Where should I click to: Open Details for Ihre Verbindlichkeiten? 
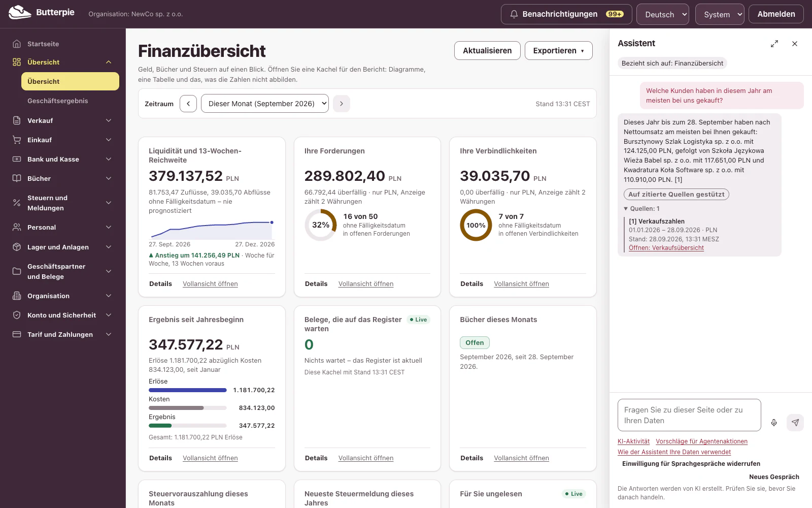point(471,284)
